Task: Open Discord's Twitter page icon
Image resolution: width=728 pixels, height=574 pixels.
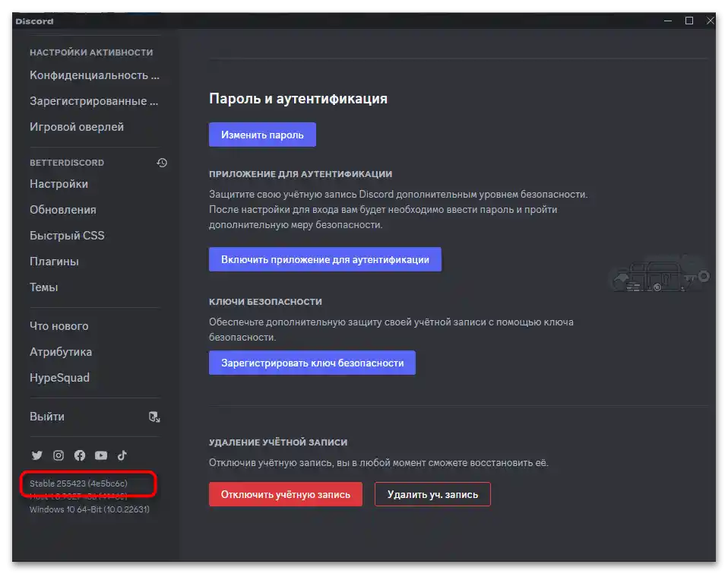Action: pyautogui.click(x=36, y=455)
